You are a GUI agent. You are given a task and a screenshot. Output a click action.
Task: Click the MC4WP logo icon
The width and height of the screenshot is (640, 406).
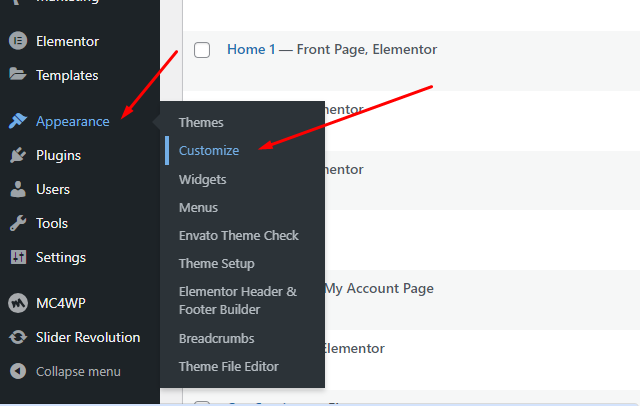point(17,303)
